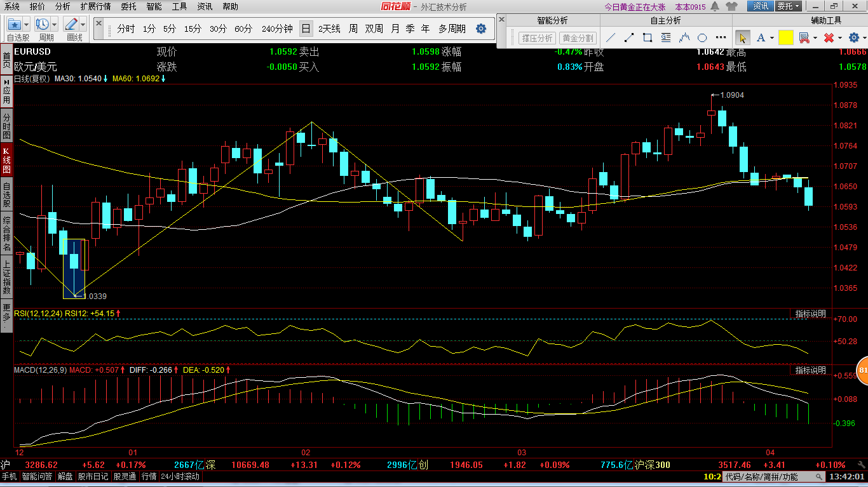Image resolution: width=868 pixels, height=487 pixels.
Task: Expand the text tool A dropdown arrow
Action: point(772,38)
